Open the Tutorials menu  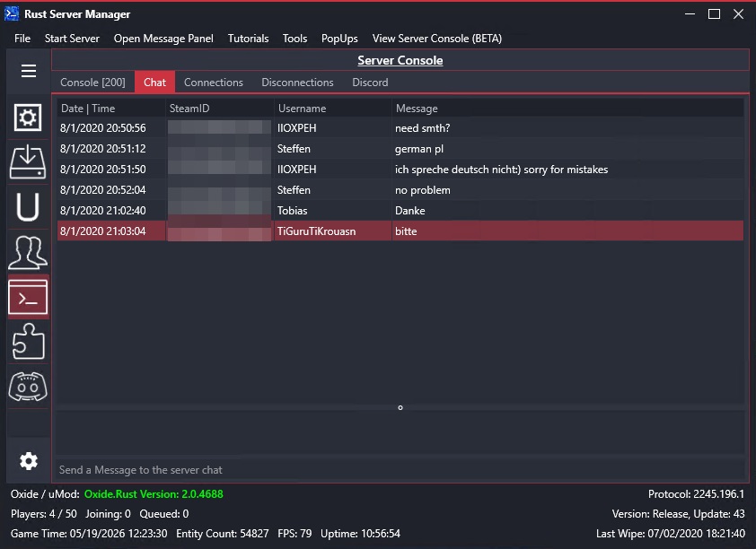pos(248,39)
